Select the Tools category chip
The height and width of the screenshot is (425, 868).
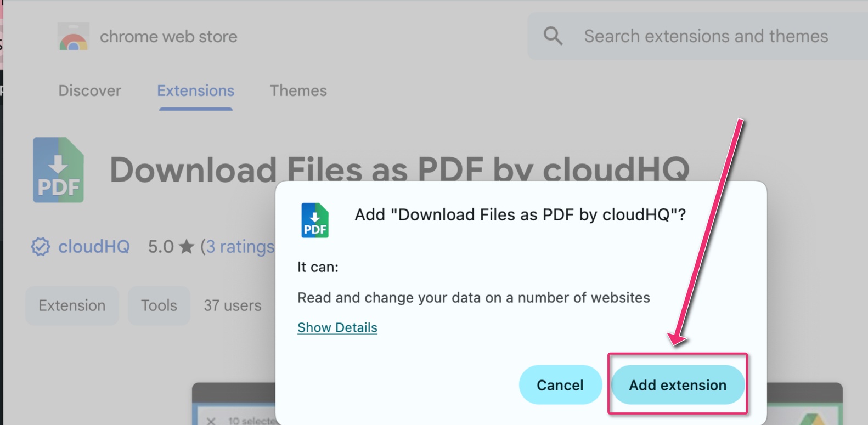[159, 305]
